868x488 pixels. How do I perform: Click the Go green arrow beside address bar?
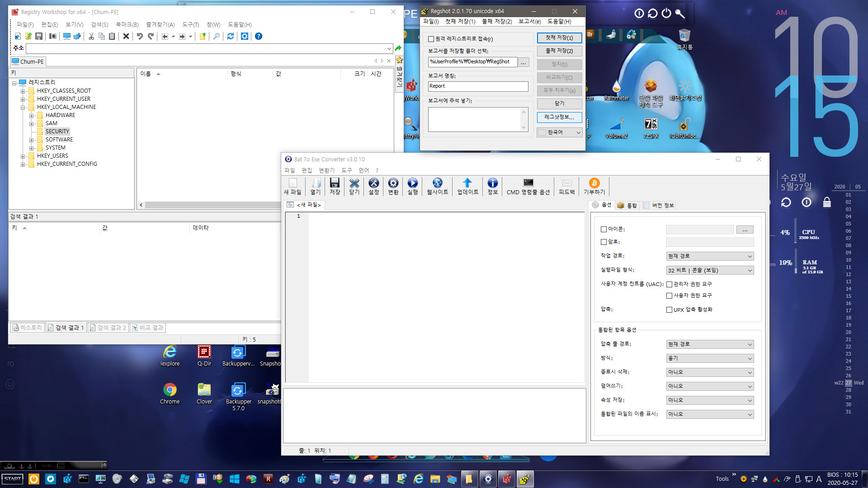coord(398,48)
